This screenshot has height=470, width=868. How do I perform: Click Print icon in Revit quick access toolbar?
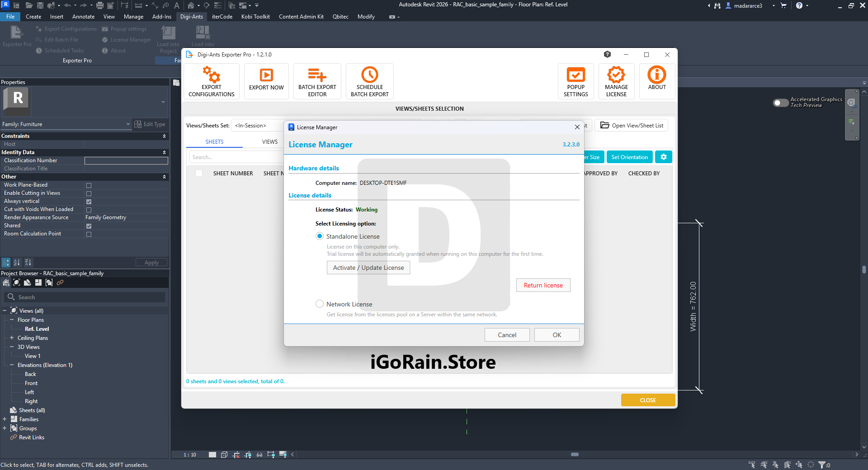[x=100, y=5]
